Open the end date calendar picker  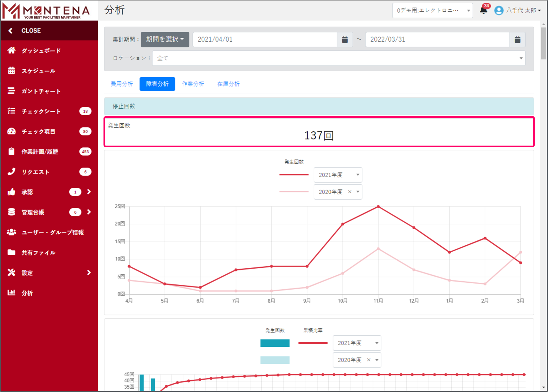[x=517, y=40]
